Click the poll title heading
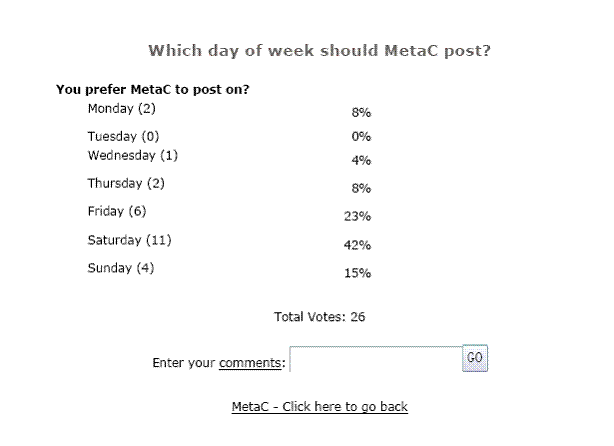This screenshot has width=614, height=446. click(x=320, y=50)
